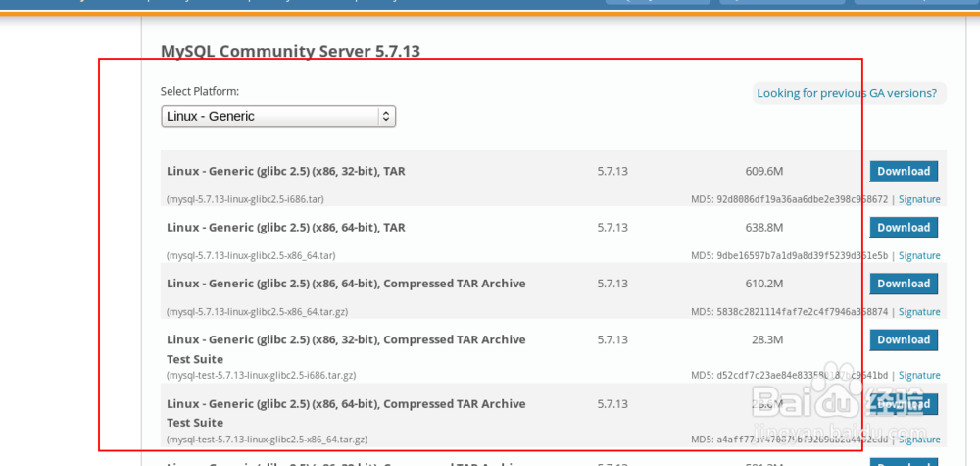Click 'Looking for previous GA versions?' link
The height and width of the screenshot is (466, 980).
pyautogui.click(x=847, y=93)
